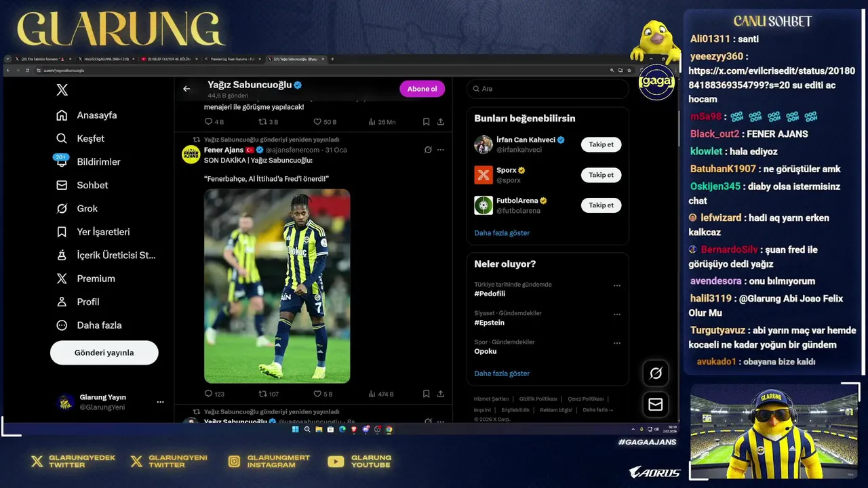
Task: Reload the page in browser
Action: [x=26, y=70]
